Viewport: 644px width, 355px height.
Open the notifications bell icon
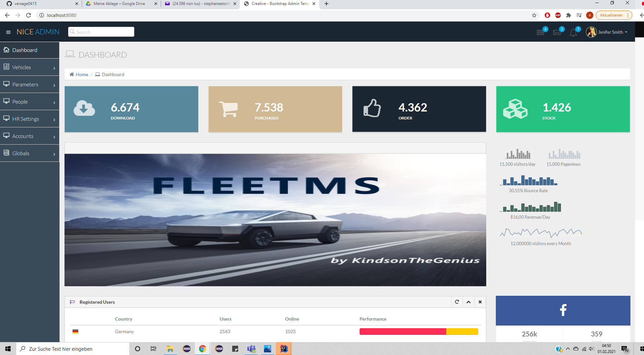[x=574, y=32]
